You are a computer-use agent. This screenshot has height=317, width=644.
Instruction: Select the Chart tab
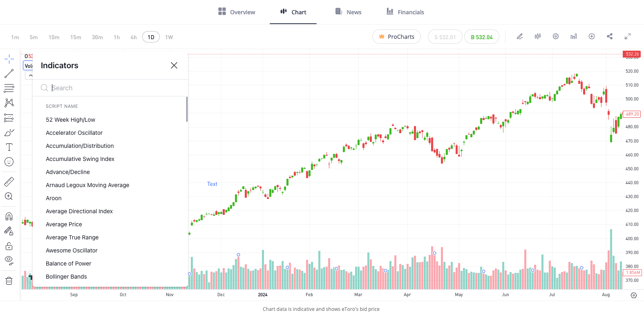coord(293,12)
